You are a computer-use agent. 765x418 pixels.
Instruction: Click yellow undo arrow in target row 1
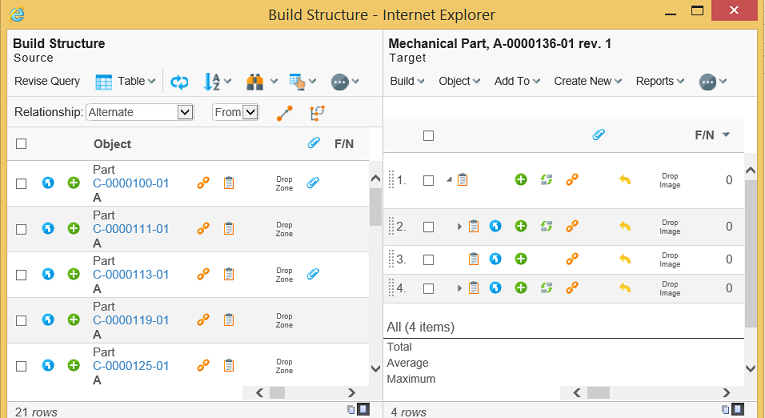click(x=625, y=180)
